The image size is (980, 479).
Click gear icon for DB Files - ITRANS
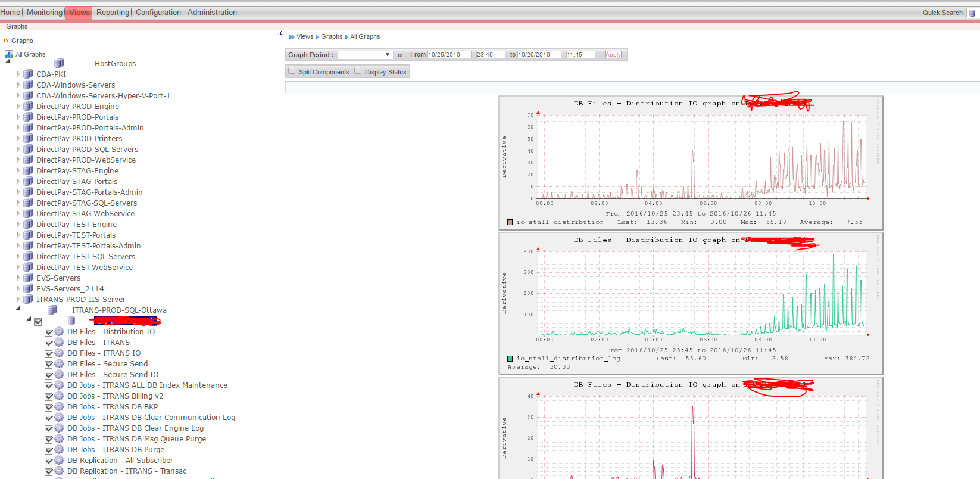click(59, 342)
